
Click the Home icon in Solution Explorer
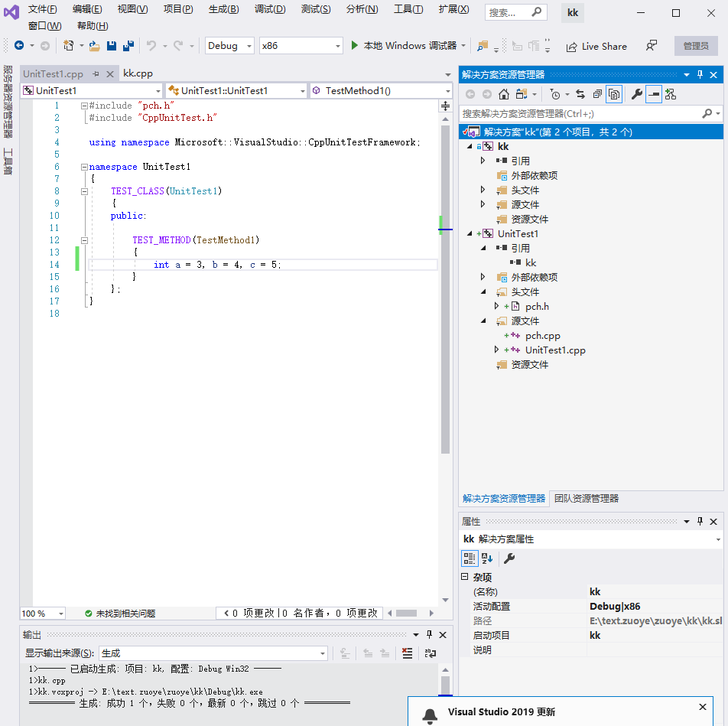[503, 94]
